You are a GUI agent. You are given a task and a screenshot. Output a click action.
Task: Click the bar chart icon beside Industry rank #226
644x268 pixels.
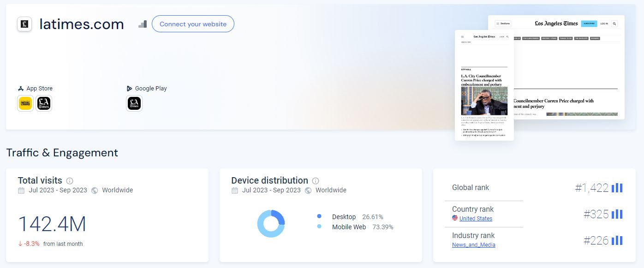click(x=617, y=240)
